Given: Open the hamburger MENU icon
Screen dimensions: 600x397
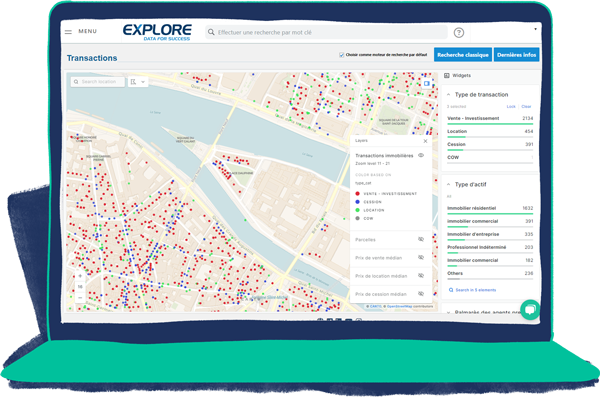Looking at the screenshot, I should coord(68,32).
